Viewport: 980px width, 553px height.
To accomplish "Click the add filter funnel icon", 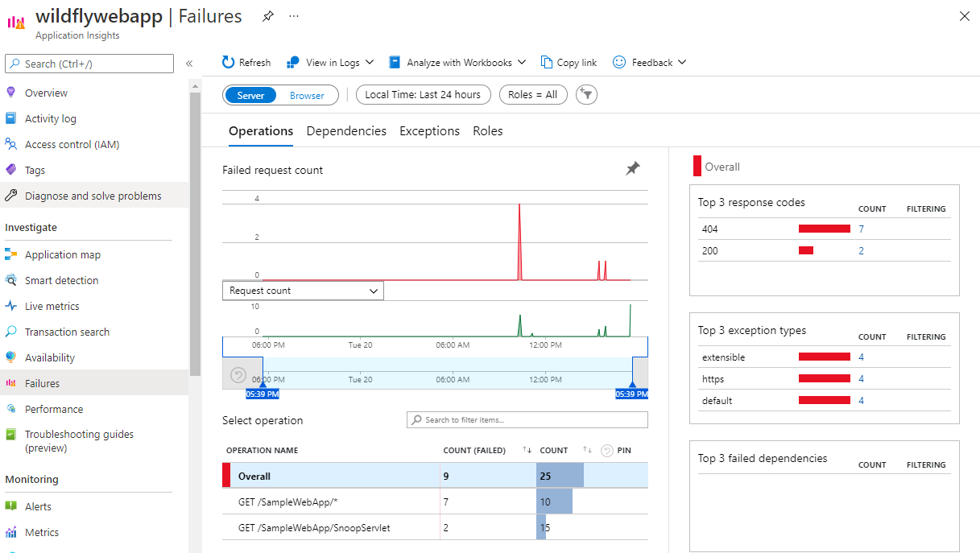I will (587, 95).
